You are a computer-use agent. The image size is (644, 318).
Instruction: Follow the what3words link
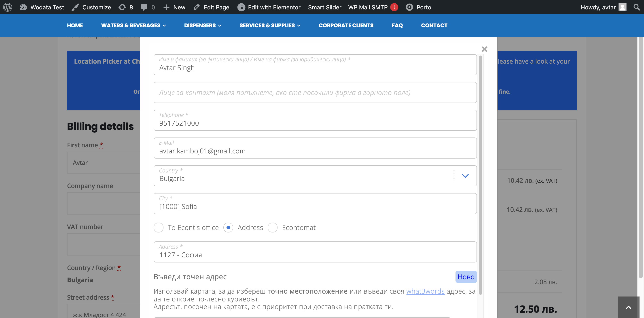(x=425, y=291)
